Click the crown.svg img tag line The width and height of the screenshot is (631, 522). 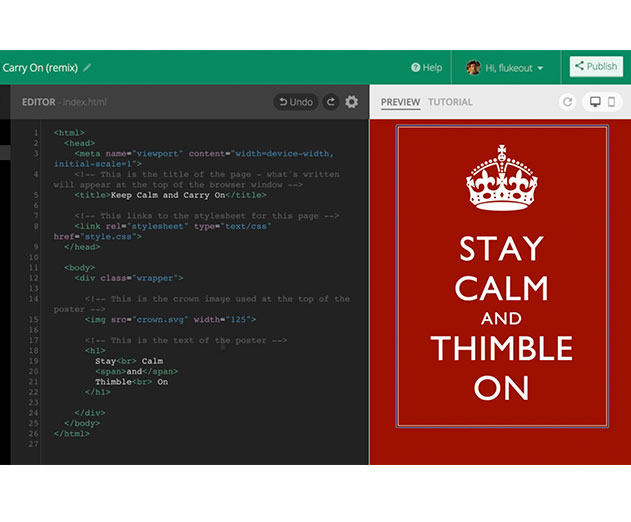pos(170,320)
